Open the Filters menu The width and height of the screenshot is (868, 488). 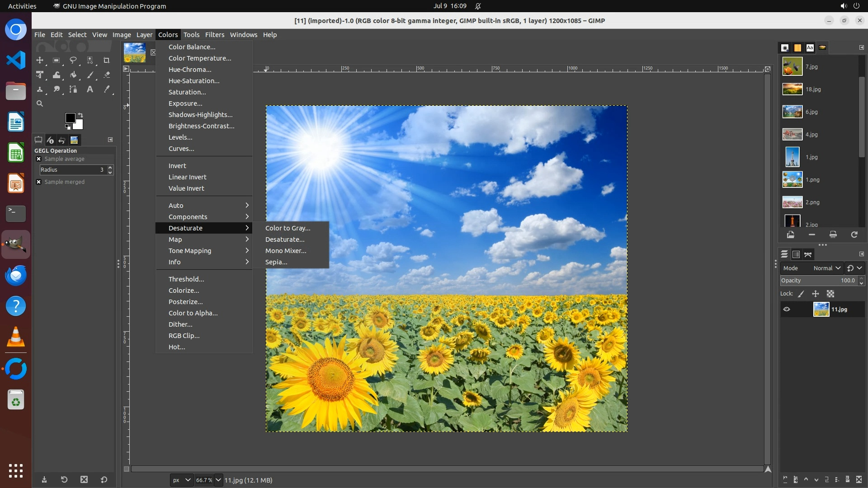(214, 35)
